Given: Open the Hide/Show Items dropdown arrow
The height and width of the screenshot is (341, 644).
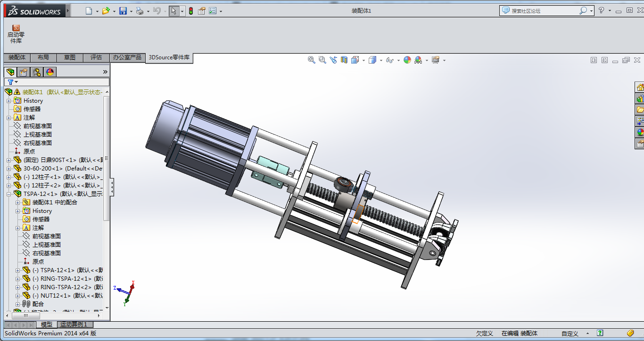Looking at the screenshot, I should pos(398,60).
